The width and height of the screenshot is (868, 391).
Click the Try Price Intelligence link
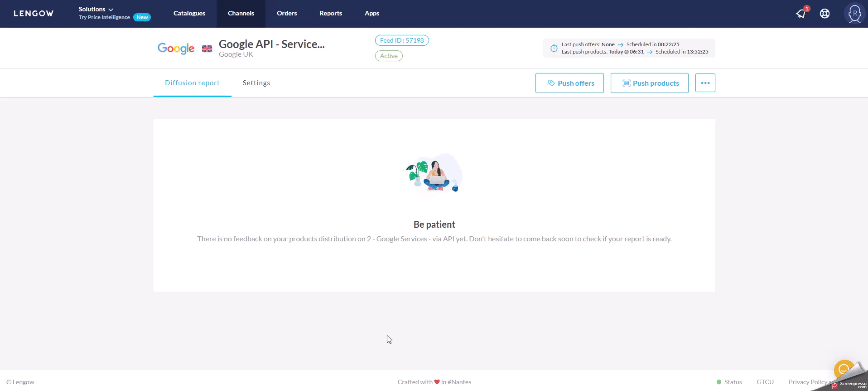[104, 17]
